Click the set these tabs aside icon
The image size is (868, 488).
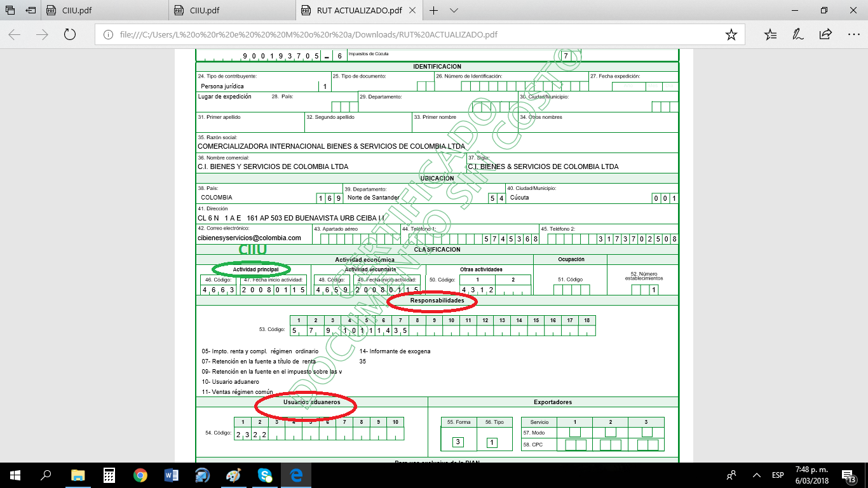(x=31, y=10)
